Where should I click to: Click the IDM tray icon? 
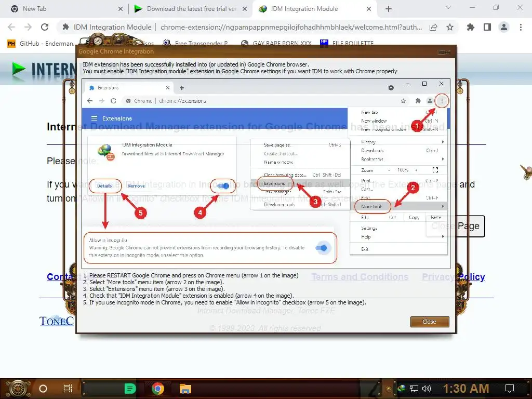(x=402, y=389)
